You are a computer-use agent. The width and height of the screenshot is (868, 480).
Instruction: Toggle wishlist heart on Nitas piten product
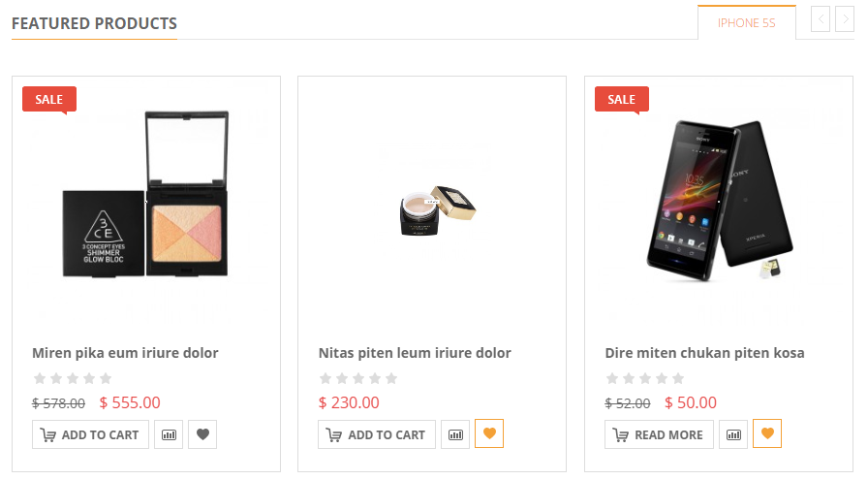pyautogui.click(x=489, y=433)
